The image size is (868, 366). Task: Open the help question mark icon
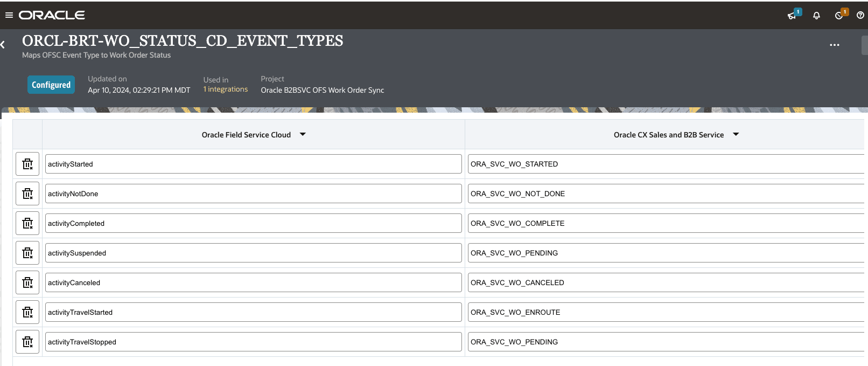click(x=860, y=16)
